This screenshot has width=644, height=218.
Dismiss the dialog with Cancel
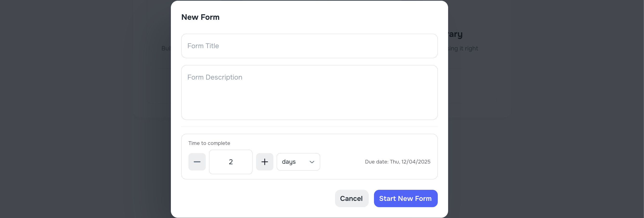click(351, 198)
